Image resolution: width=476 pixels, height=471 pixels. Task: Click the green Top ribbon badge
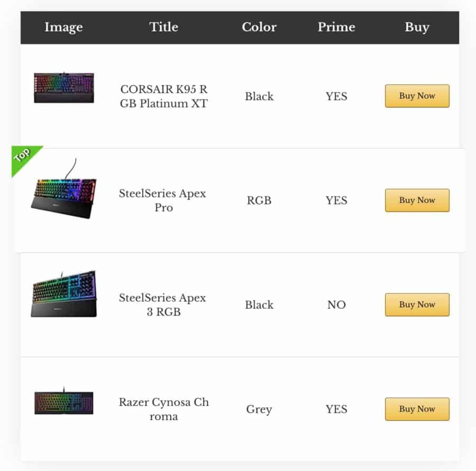click(24, 158)
